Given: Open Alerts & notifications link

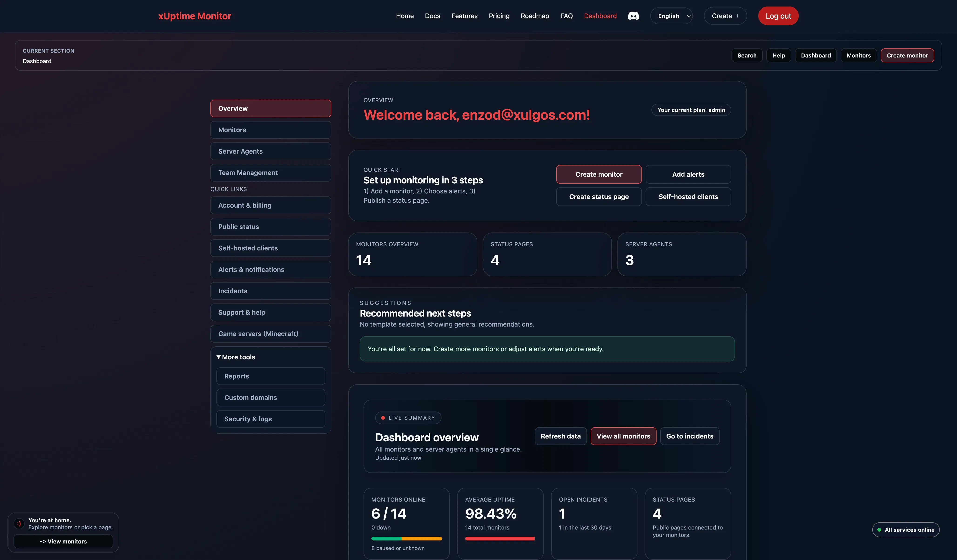Looking at the screenshot, I should pyautogui.click(x=271, y=270).
